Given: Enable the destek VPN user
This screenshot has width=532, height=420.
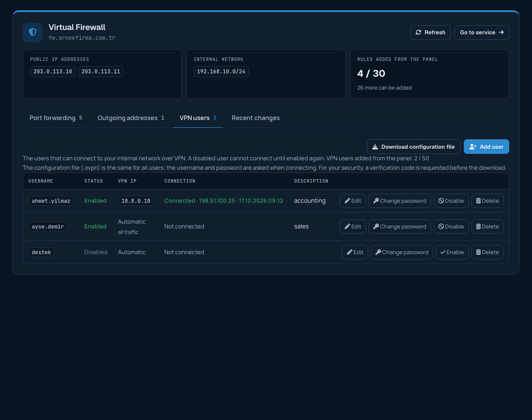Looking at the screenshot, I should [x=452, y=252].
